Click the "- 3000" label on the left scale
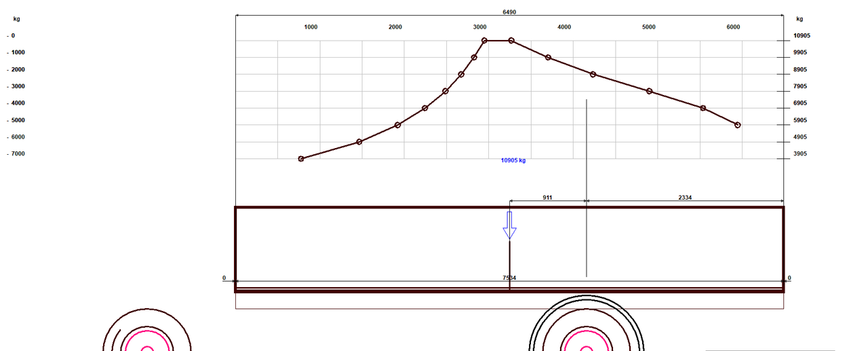This screenshot has height=351, width=868. click(16, 86)
